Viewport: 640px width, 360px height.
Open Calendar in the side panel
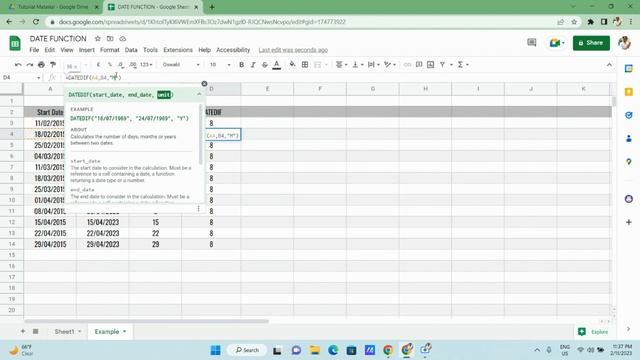629,69
